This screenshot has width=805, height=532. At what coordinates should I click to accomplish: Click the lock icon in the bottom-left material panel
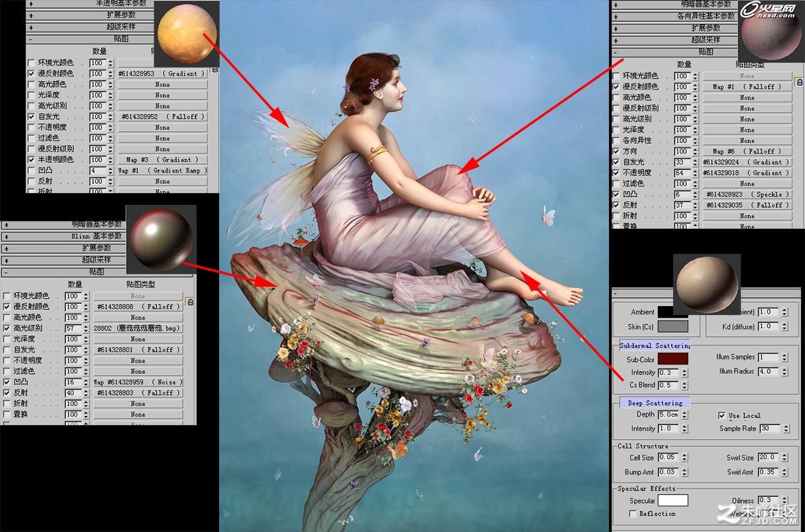190,302
